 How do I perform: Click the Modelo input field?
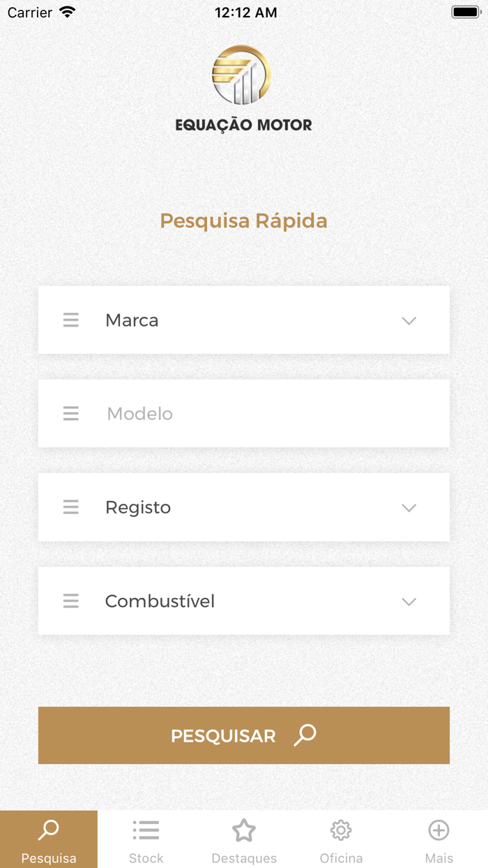[244, 413]
